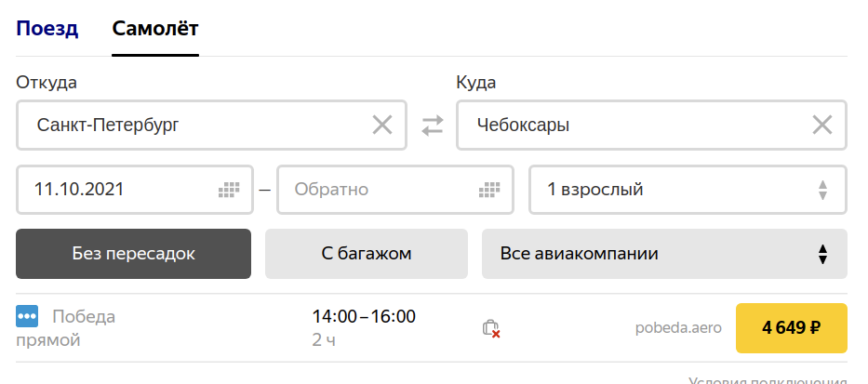Open calendar for departure date 11.10.2021
This screenshot has height=384, width=868.
pos(229,190)
